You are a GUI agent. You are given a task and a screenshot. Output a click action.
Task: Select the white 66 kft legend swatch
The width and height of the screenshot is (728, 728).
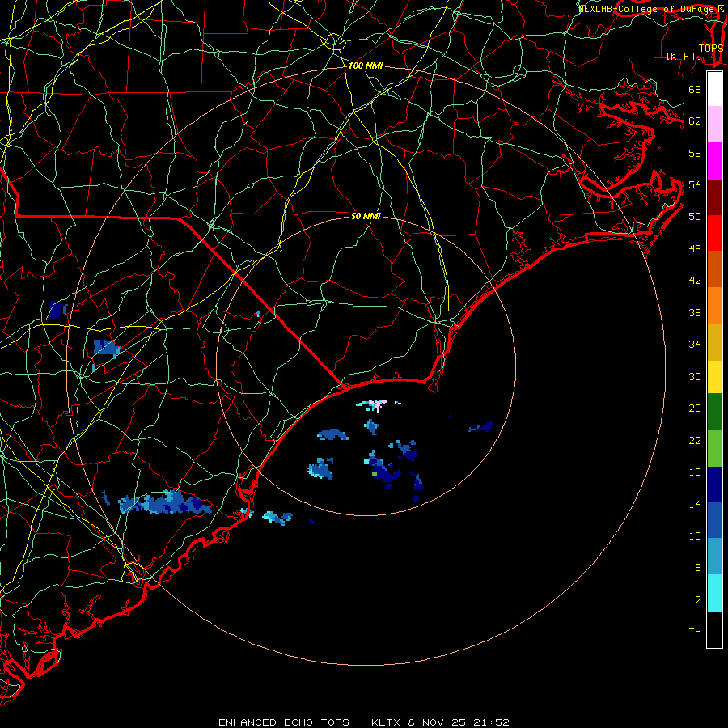(x=714, y=89)
